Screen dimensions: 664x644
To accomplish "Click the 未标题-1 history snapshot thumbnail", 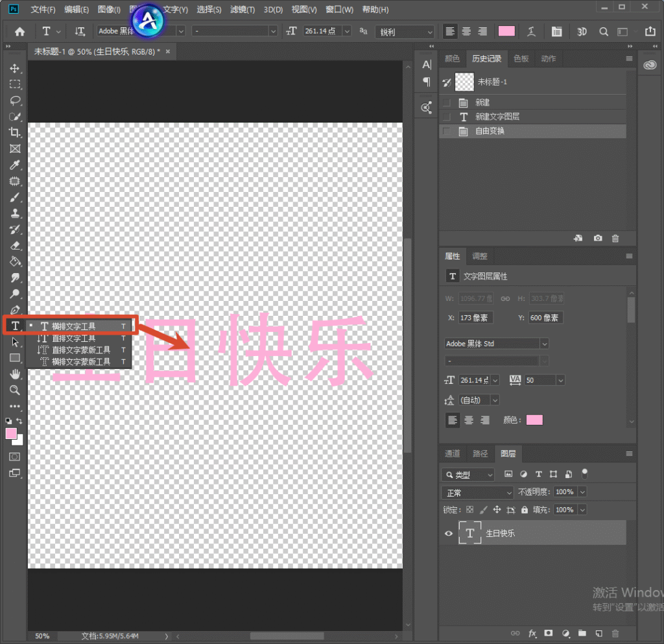I will (464, 82).
